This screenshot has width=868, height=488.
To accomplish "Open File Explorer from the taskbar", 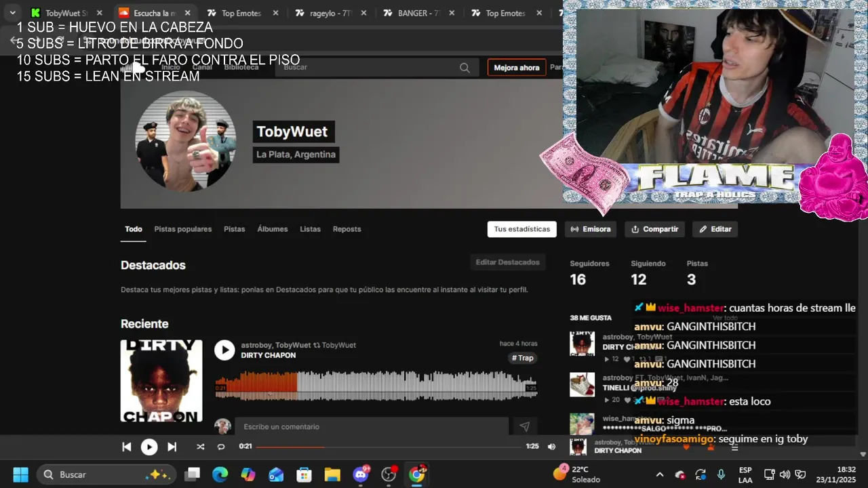I will pyautogui.click(x=332, y=474).
